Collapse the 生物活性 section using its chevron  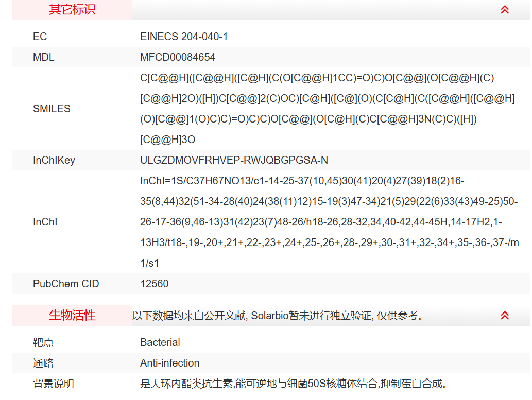coord(505,315)
